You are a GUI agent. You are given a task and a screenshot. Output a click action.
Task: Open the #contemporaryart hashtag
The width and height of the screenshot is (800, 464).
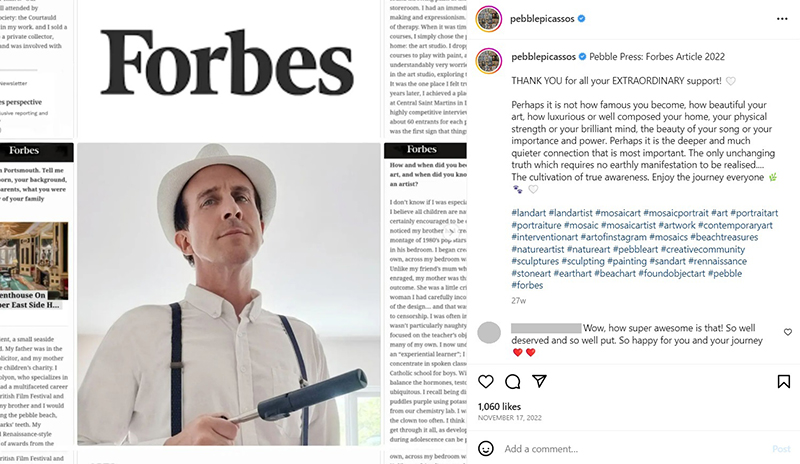tap(735, 225)
